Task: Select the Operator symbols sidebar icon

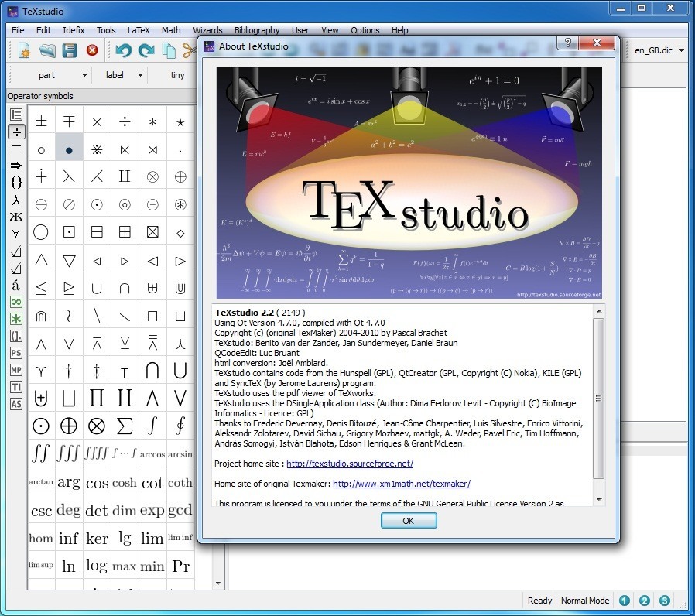Action: coord(16,132)
